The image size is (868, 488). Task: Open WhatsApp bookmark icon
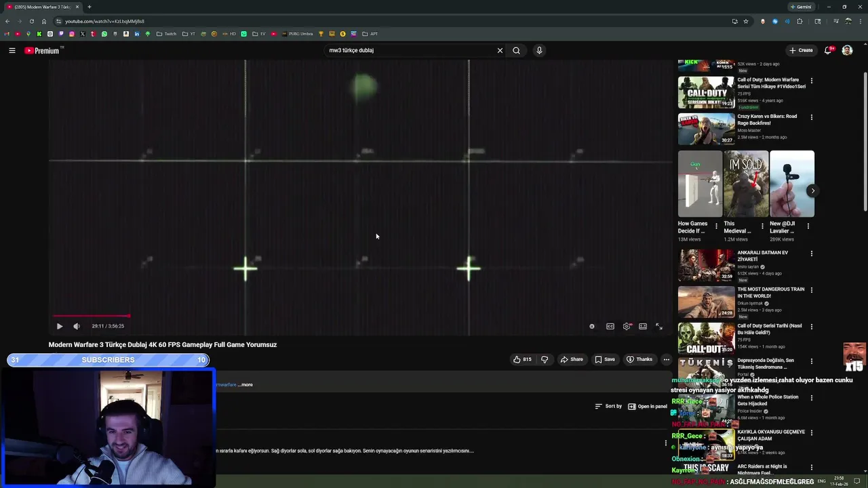coord(104,34)
